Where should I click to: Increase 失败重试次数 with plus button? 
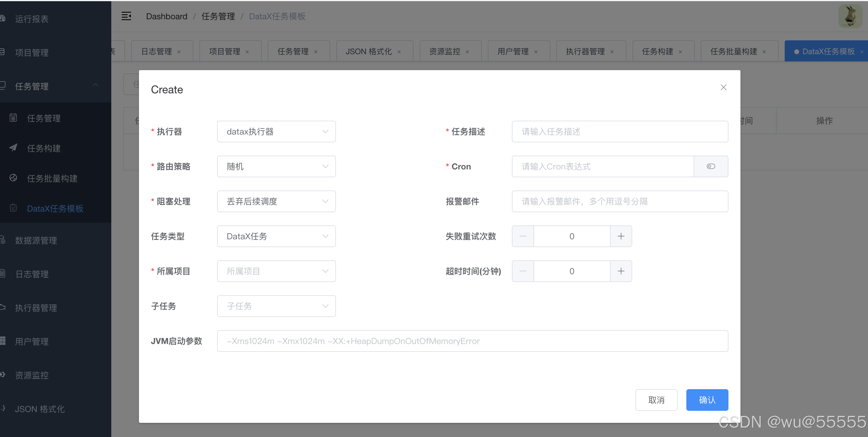click(621, 236)
